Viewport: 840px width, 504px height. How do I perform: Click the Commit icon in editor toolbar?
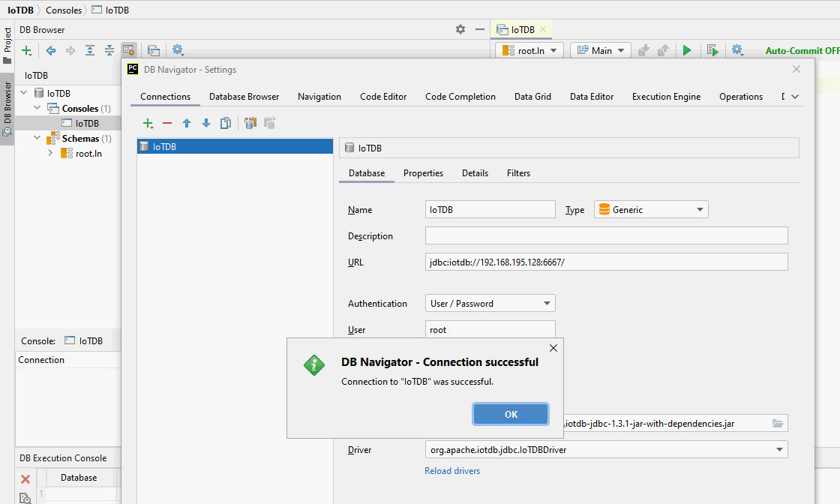(644, 50)
